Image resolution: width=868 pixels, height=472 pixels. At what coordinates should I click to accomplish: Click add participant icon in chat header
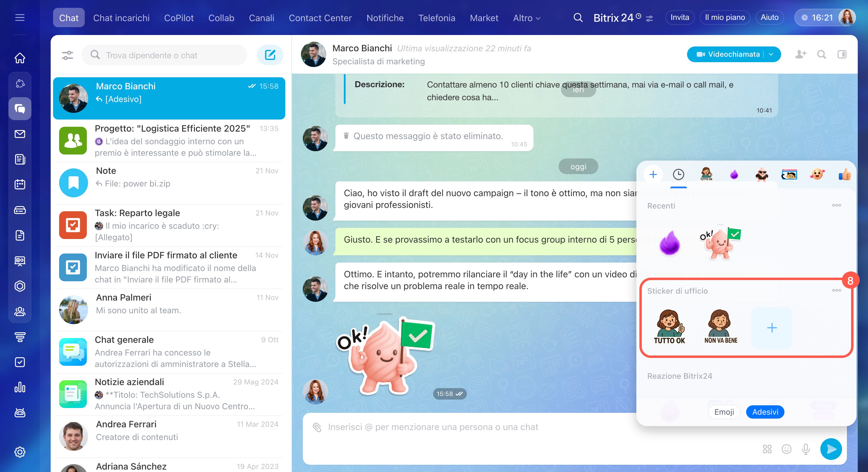point(801,54)
